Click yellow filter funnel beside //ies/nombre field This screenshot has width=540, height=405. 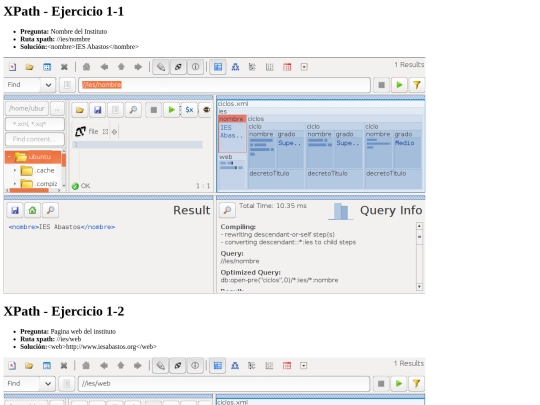point(417,85)
